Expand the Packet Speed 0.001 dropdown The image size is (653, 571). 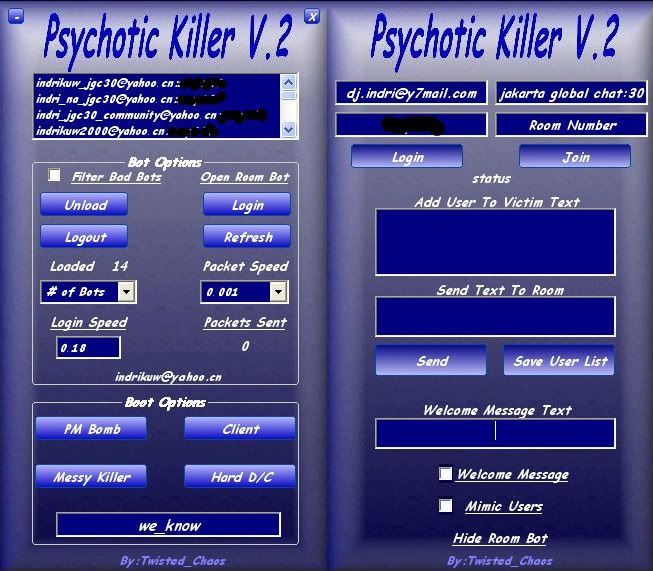(278, 292)
